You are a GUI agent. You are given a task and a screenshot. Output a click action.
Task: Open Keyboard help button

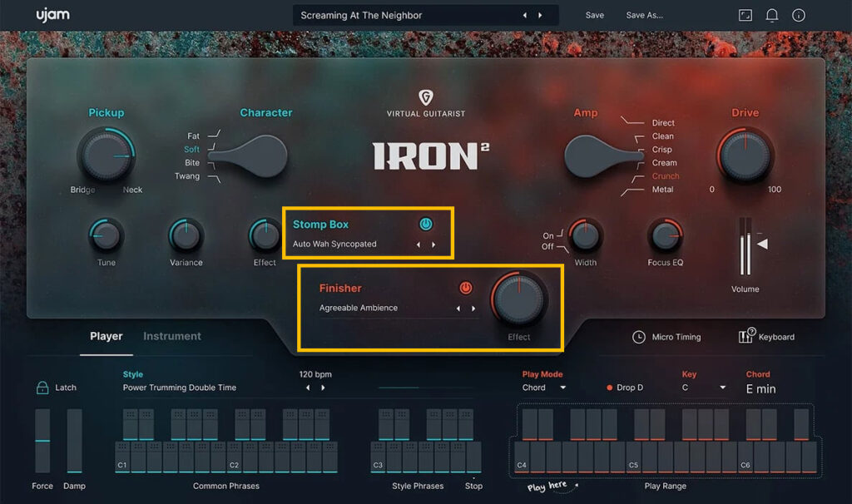tap(766, 337)
